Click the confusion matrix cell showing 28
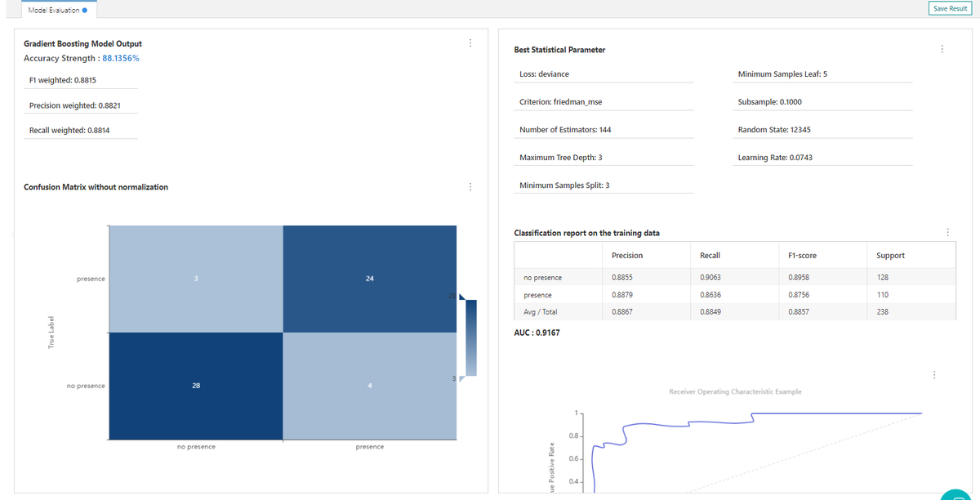 coord(196,386)
